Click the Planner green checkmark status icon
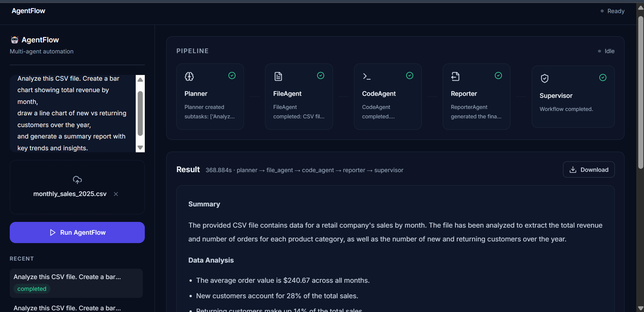The width and height of the screenshot is (644, 312). (232, 76)
